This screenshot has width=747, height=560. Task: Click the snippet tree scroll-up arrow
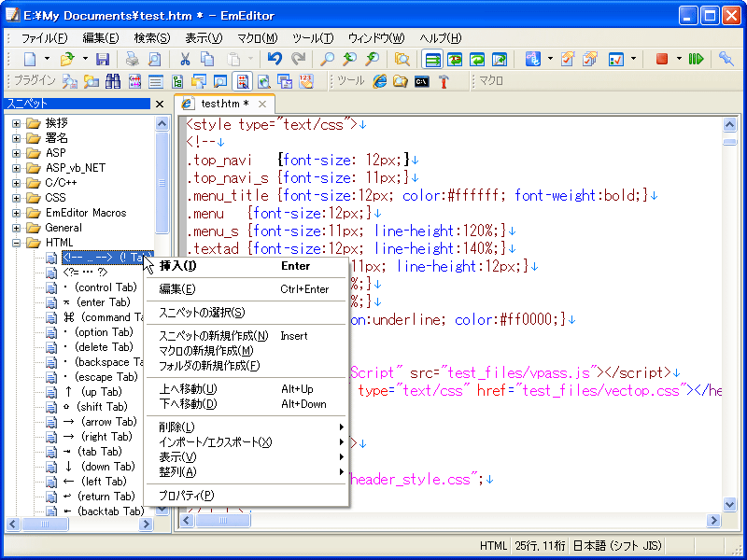(162, 124)
